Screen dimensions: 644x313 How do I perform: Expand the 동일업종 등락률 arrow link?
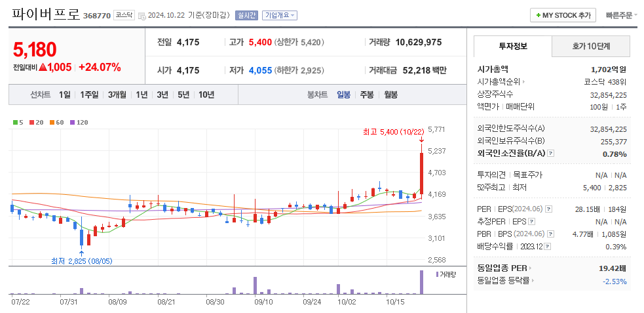point(533,281)
